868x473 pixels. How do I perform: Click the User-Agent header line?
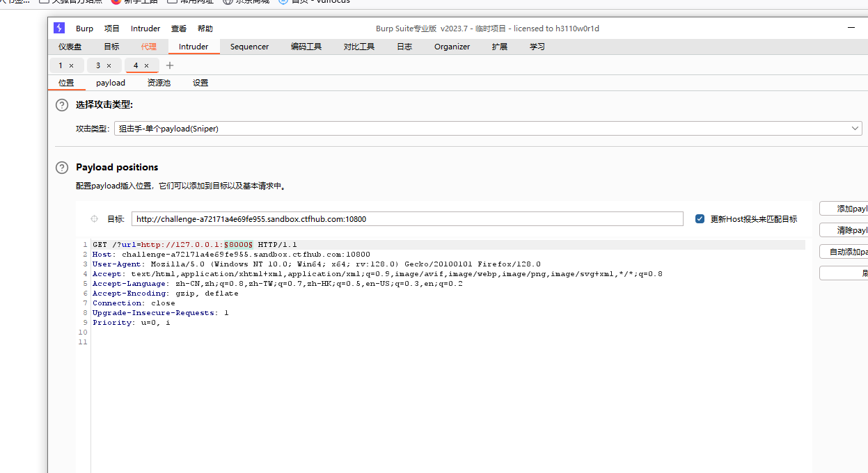pyautogui.click(x=317, y=264)
